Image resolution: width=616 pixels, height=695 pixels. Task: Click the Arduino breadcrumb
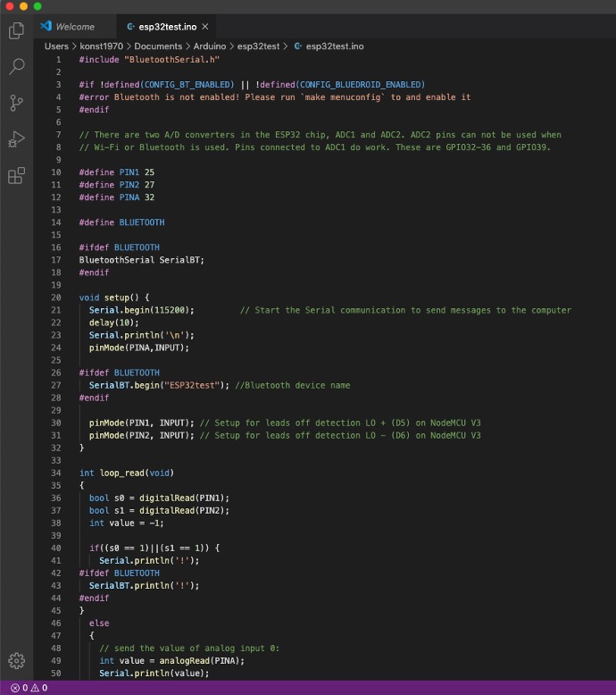210,46
